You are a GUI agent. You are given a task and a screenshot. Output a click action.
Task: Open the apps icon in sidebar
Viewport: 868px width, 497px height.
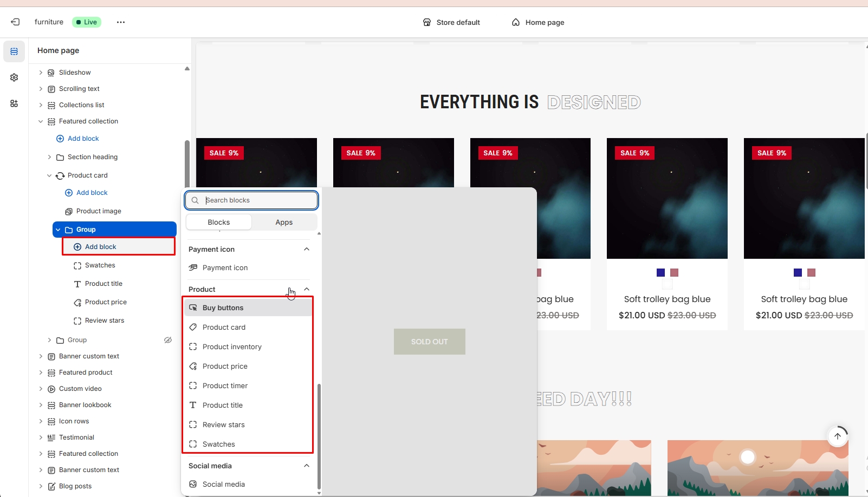[x=14, y=103]
